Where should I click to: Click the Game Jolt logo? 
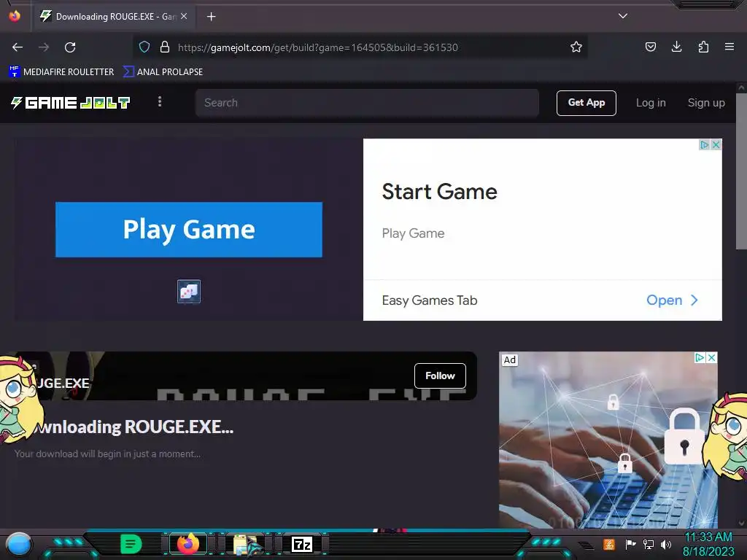[x=71, y=102]
